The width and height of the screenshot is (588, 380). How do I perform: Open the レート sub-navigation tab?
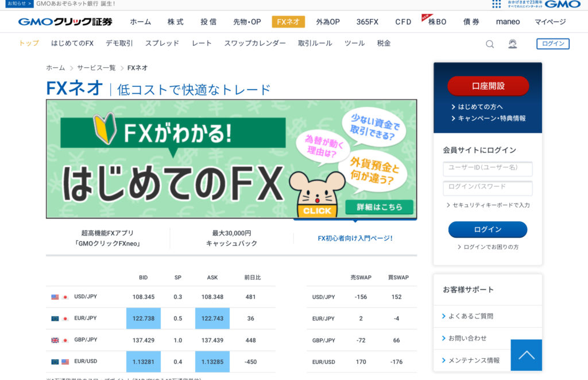(x=202, y=43)
